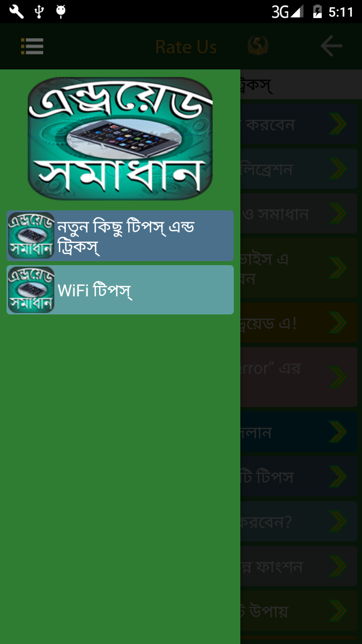Select the WiFi টিপস্ menu item
The image size is (362, 644).
click(x=120, y=290)
